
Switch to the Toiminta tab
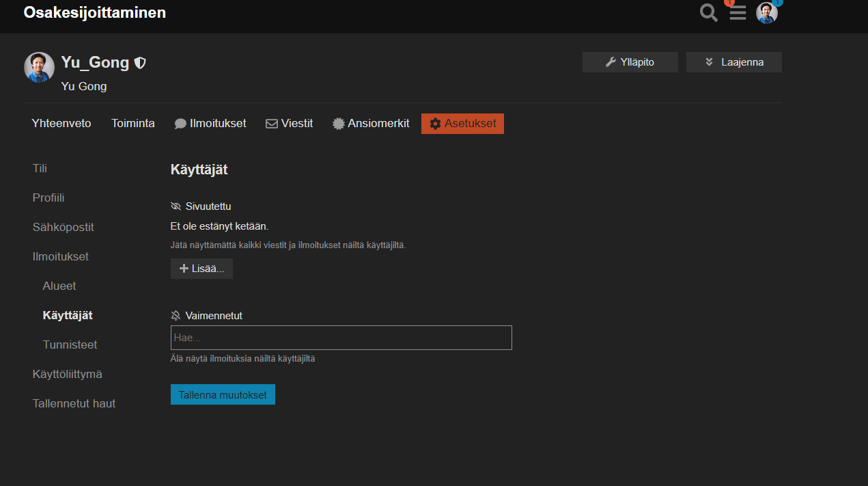click(x=133, y=124)
